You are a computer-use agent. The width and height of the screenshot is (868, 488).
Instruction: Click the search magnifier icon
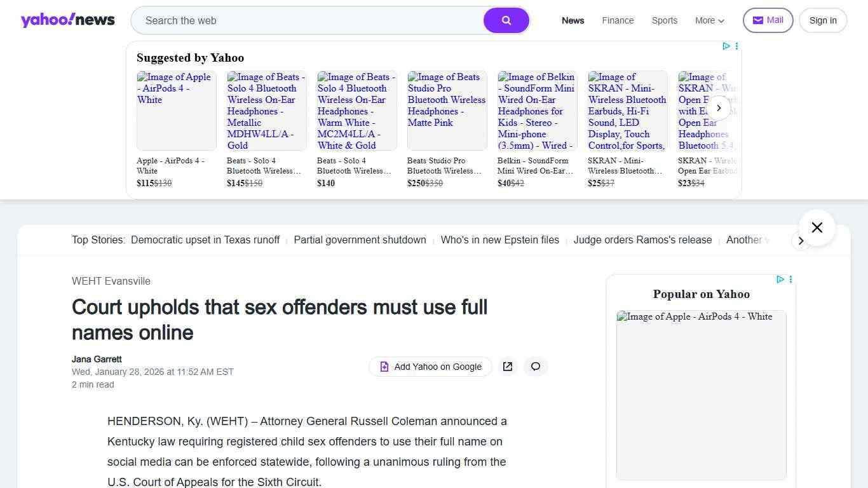tap(506, 20)
